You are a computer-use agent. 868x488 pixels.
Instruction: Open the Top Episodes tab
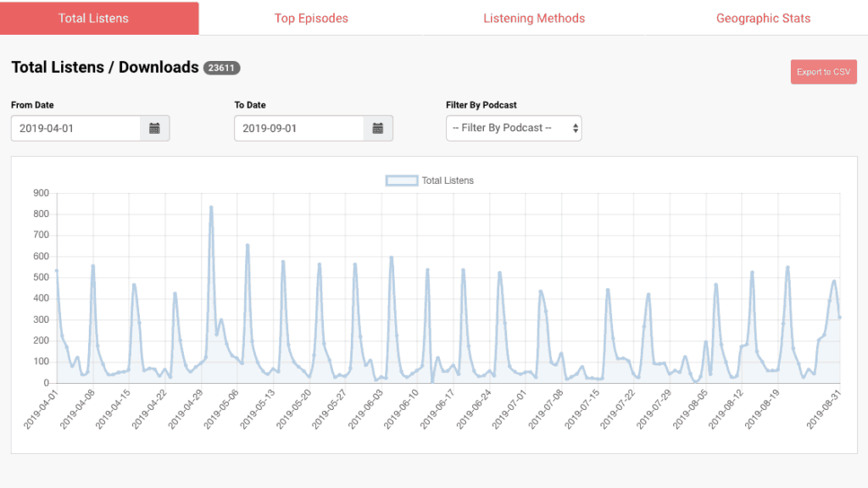click(x=311, y=19)
